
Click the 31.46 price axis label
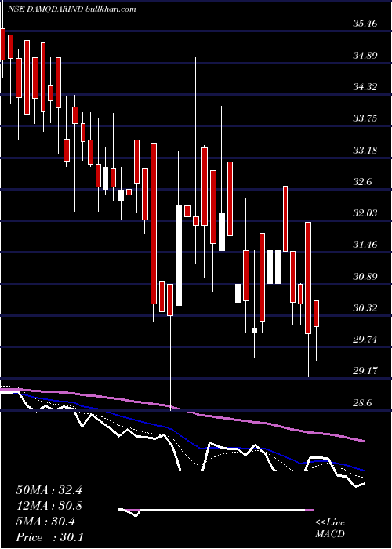click(x=365, y=245)
